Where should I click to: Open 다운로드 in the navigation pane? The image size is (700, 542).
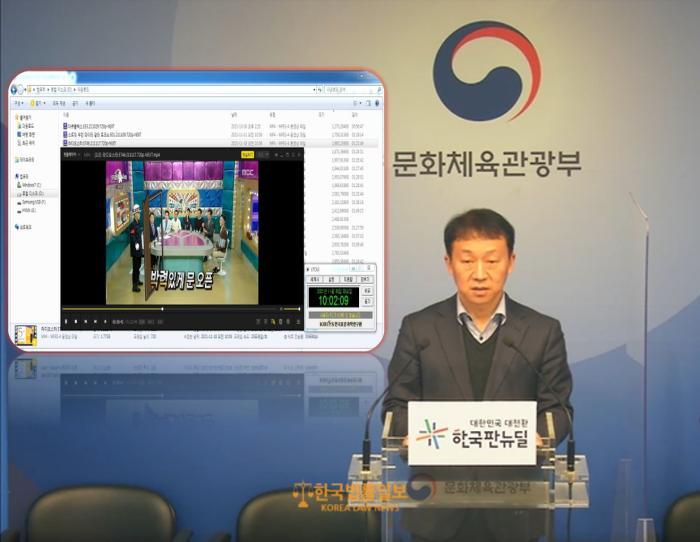coord(27,126)
